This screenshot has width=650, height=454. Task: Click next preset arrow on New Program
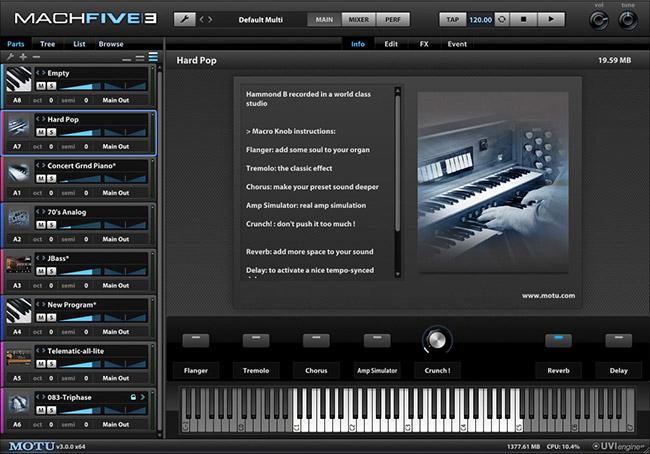(42, 303)
